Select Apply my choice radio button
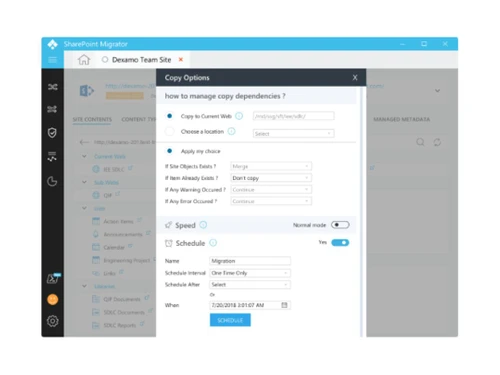This screenshot has height=375, width=500. coord(169,151)
